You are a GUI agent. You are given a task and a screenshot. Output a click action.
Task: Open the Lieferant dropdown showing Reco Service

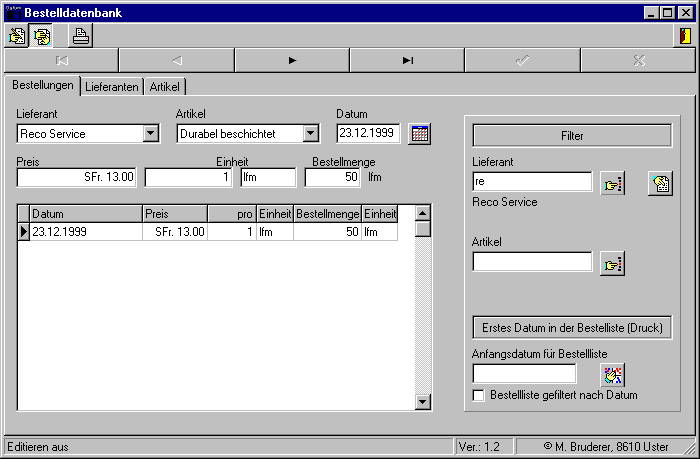[x=151, y=133]
